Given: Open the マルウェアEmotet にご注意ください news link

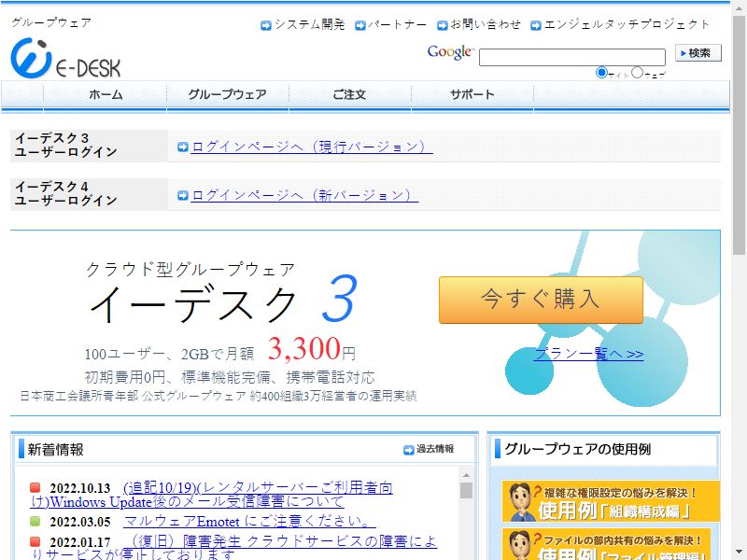Looking at the screenshot, I should tap(249, 522).
